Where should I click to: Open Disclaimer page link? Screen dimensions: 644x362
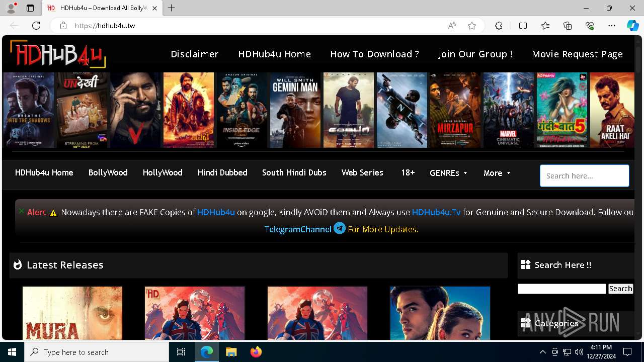[195, 54]
